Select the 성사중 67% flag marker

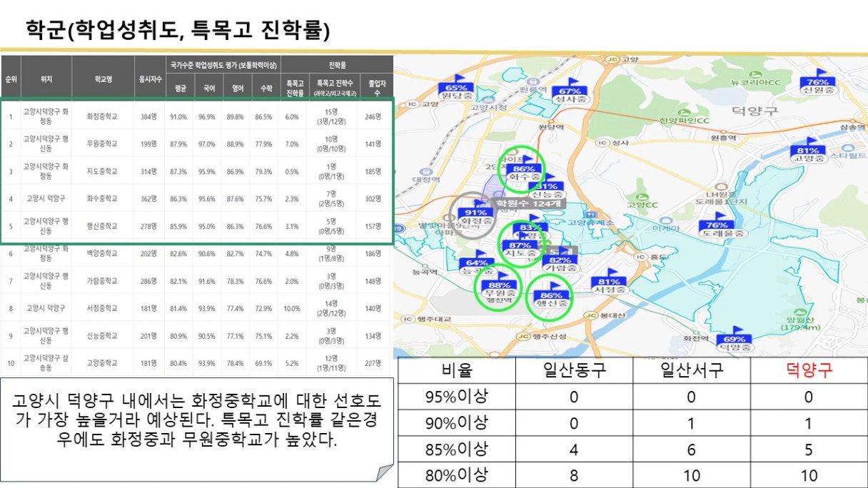click(x=570, y=91)
